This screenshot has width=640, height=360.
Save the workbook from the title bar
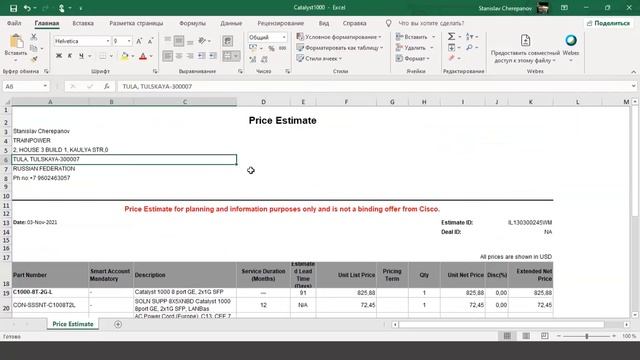point(13,8)
